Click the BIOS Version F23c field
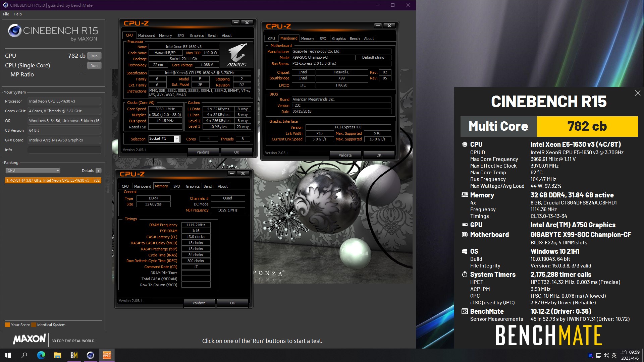 [341, 105]
